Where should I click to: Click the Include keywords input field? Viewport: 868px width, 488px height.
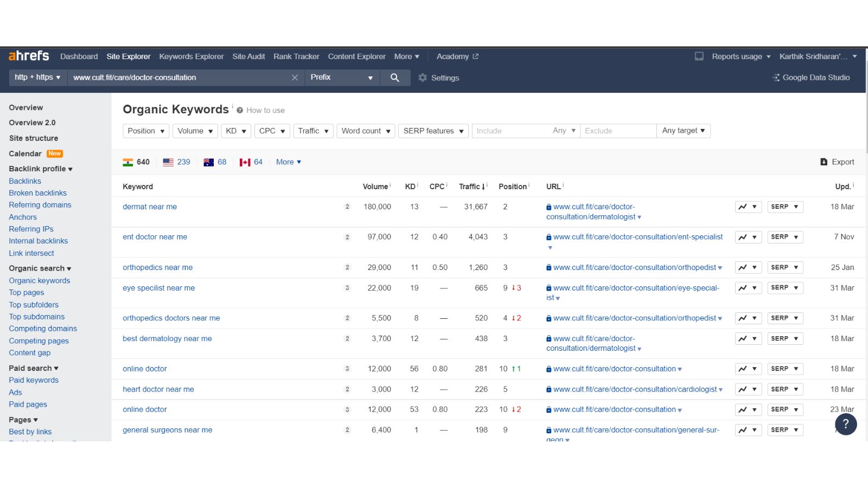(510, 131)
